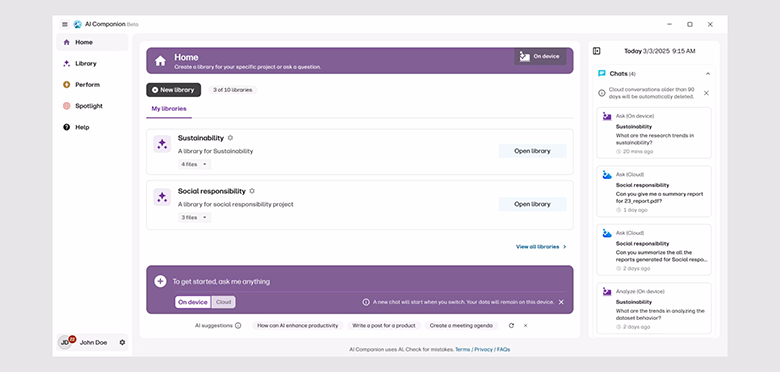Expand the 3 files dropdown

195,217
